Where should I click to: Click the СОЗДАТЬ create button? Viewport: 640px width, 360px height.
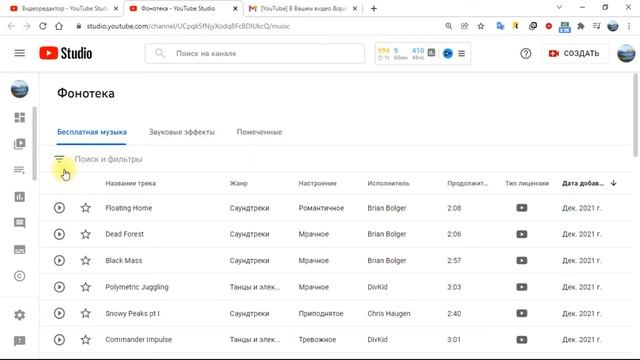pyautogui.click(x=574, y=53)
